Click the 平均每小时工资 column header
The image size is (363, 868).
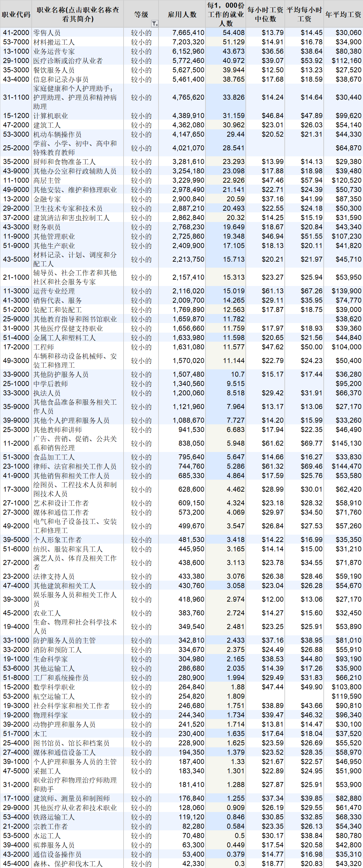point(304,14)
